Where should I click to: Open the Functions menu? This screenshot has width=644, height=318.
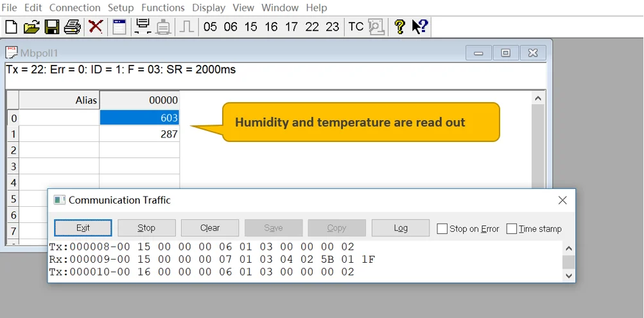[x=163, y=8]
